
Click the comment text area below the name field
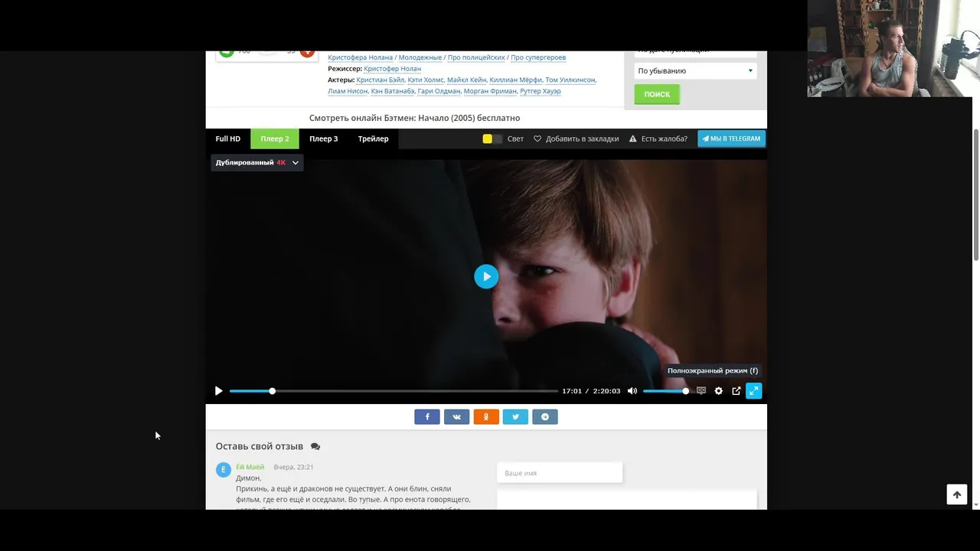coord(627,500)
